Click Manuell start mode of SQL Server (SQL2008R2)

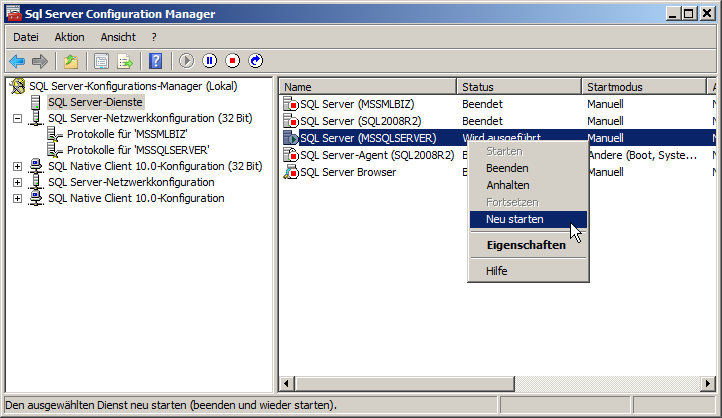(x=606, y=121)
